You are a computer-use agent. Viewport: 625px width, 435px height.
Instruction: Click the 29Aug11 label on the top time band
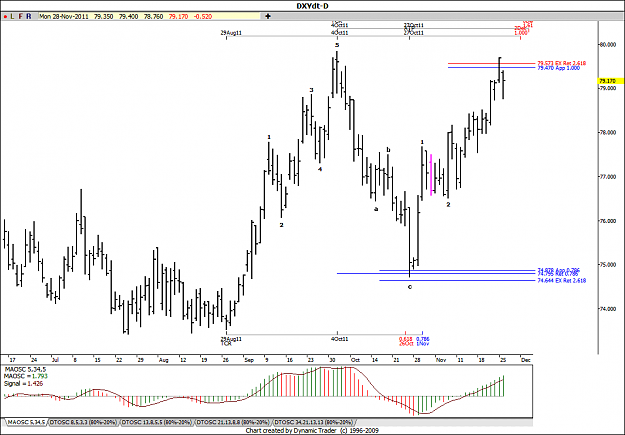231,33
